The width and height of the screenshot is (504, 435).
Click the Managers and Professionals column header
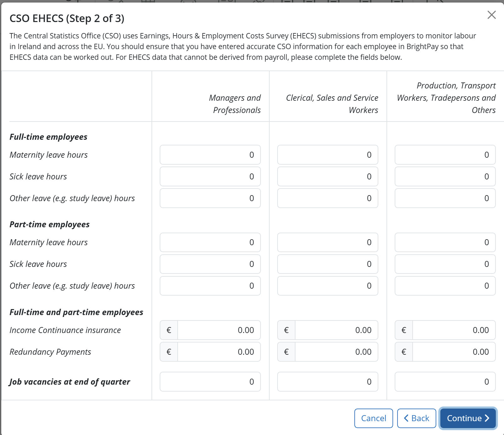point(235,104)
